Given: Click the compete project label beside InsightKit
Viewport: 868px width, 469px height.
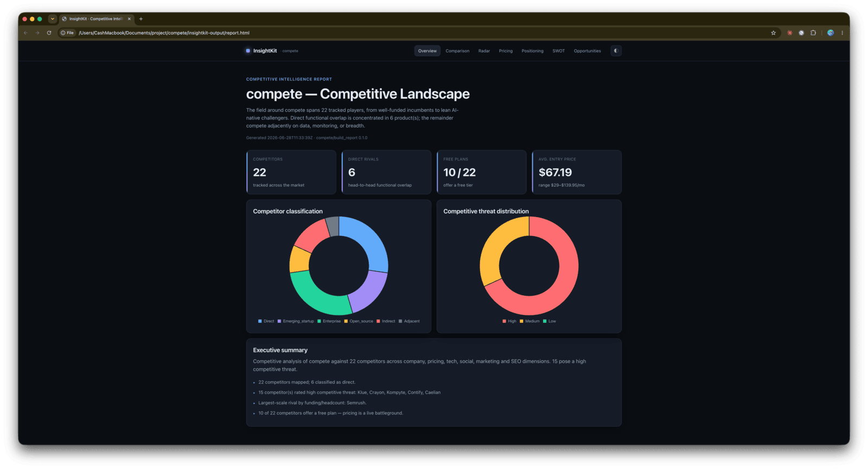Looking at the screenshot, I should (290, 51).
